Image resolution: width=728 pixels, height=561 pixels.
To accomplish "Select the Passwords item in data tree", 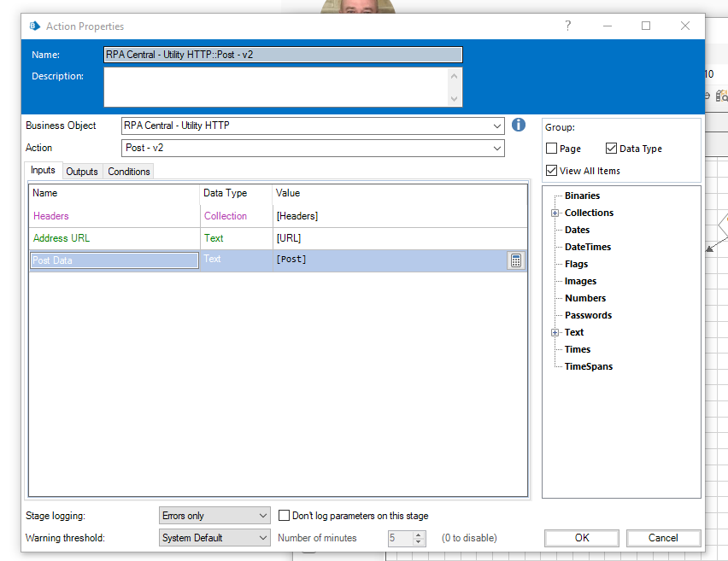I will tap(588, 315).
